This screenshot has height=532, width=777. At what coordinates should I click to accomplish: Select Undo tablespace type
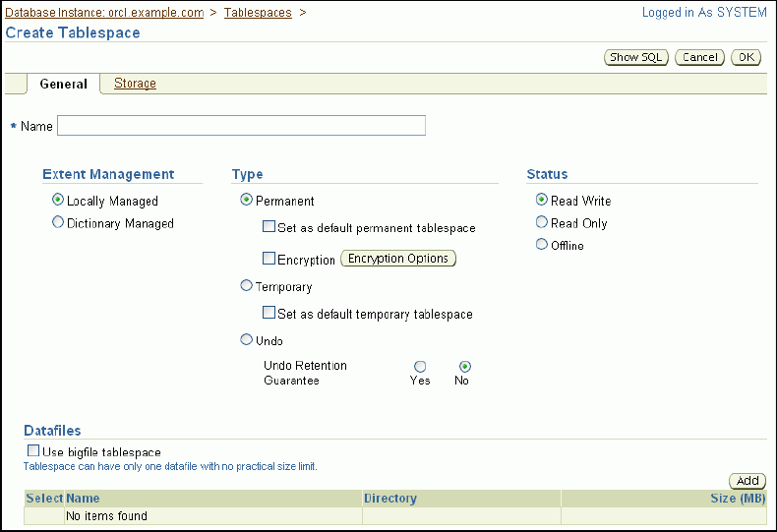coord(246,339)
